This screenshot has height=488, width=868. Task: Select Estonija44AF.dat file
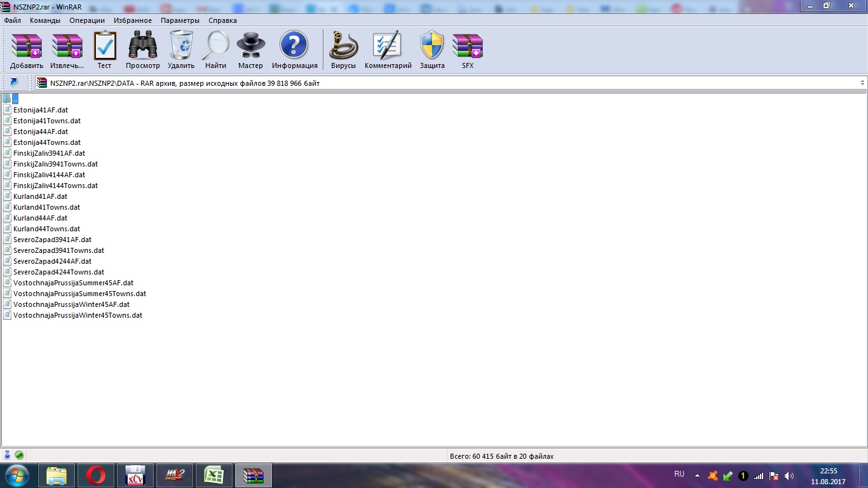tap(41, 132)
